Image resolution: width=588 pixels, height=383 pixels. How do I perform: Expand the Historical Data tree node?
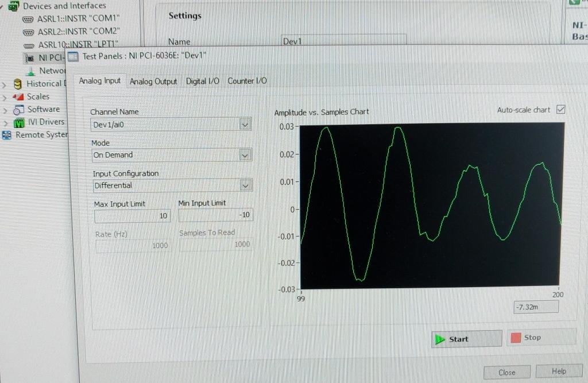click(x=4, y=85)
